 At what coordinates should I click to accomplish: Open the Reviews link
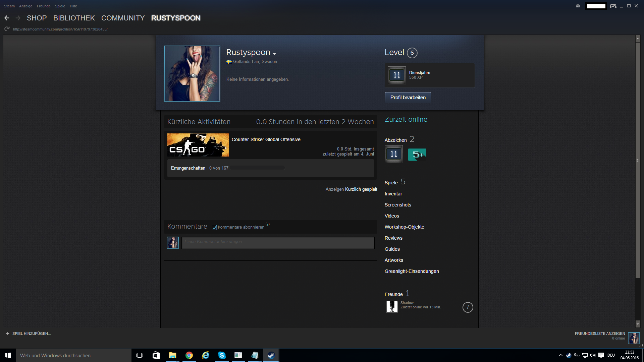coord(393,238)
